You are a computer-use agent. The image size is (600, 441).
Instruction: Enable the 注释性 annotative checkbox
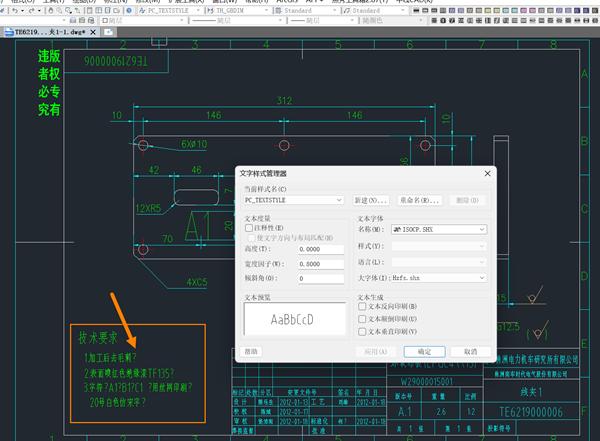(x=249, y=227)
